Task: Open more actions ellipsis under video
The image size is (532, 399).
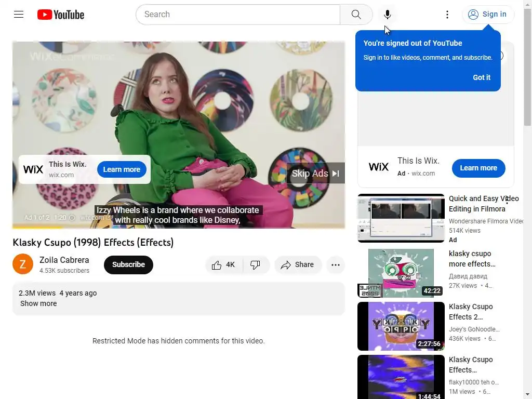Action: pos(335,264)
